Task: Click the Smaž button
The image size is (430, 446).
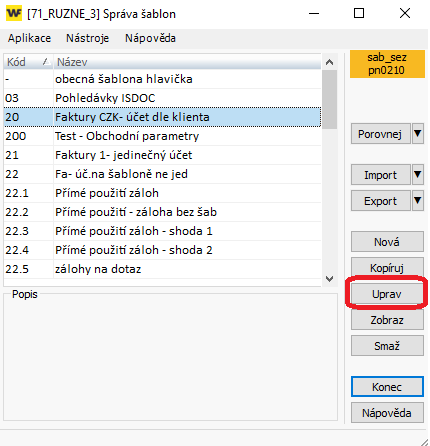Action: point(387,346)
